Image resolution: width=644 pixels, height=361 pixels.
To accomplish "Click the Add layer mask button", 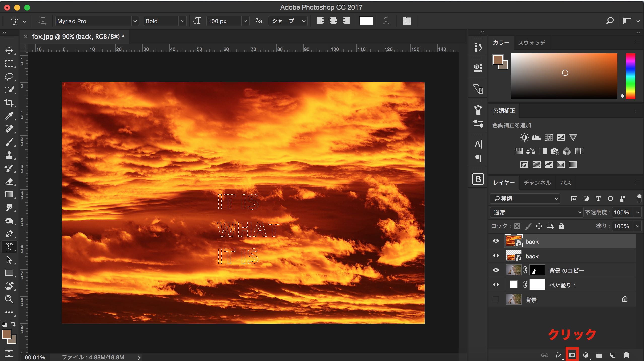I will pyautogui.click(x=572, y=355).
